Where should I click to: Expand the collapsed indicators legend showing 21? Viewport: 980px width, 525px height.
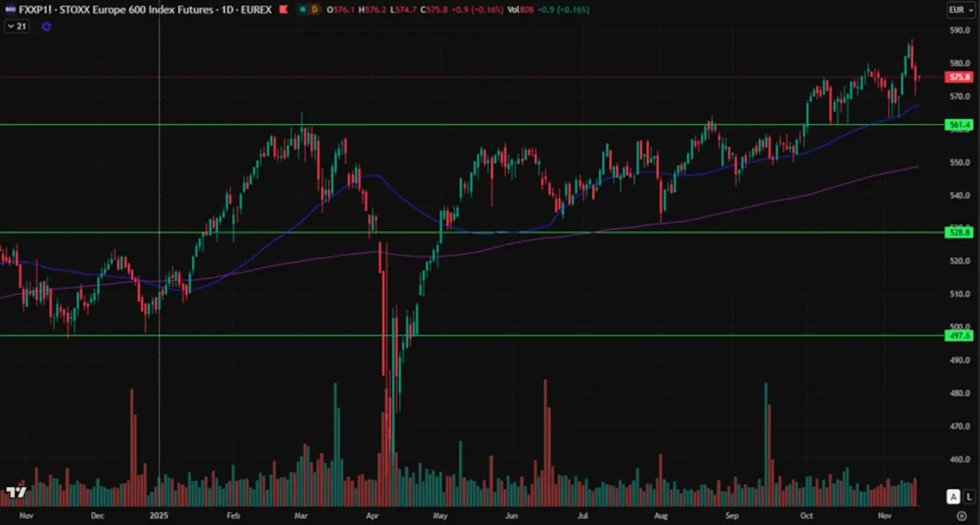pos(16,26)
